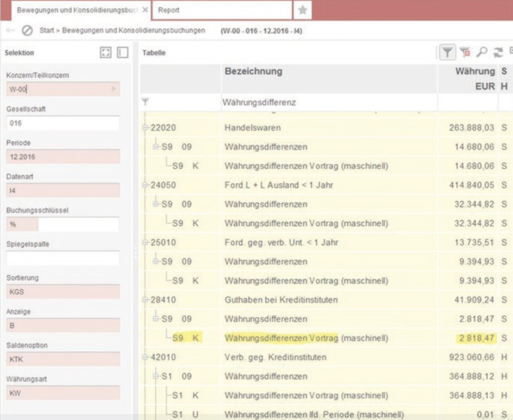The image size is (513, 420).
Task: Click the Bezeichnung filter field Währungsdifferenz
Action: coord(329,102)
